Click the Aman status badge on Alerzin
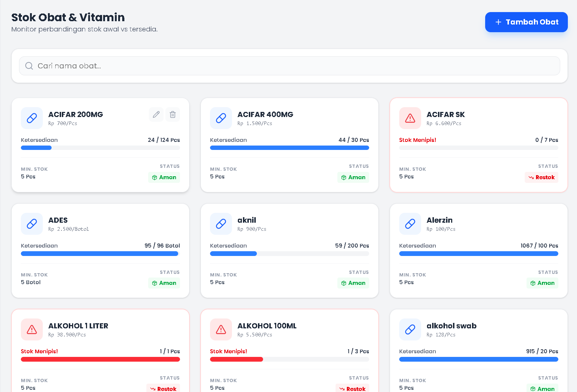577x392 pixels. click(x=542, y=283)
